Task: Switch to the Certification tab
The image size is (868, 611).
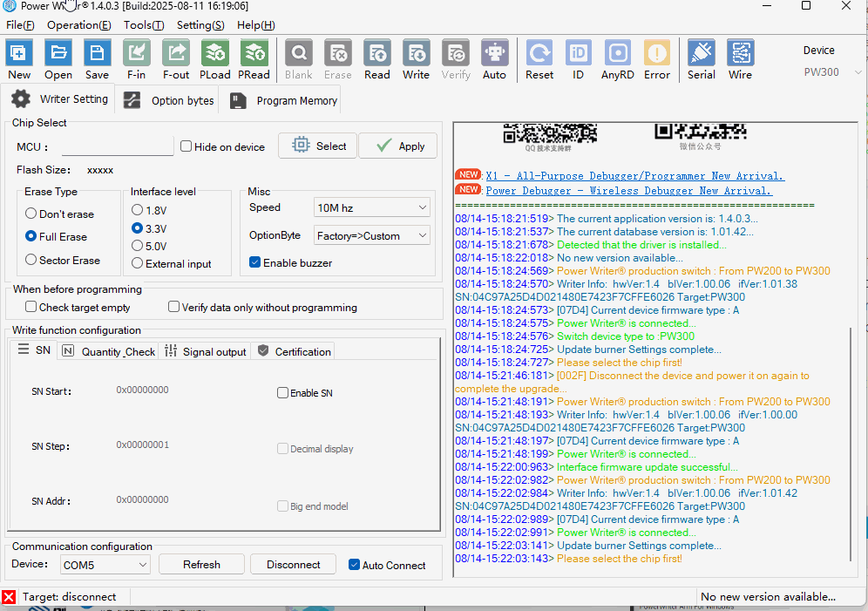Action: [294, 351]
